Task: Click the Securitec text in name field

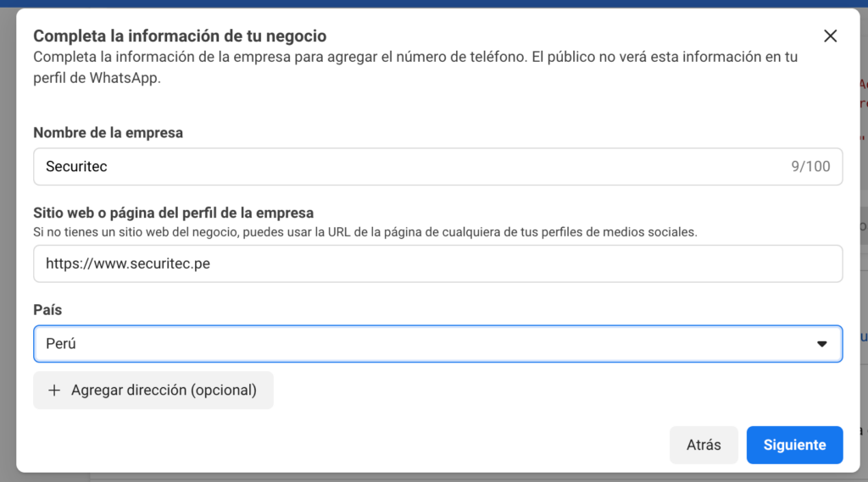Action: (x=76, y=167)
